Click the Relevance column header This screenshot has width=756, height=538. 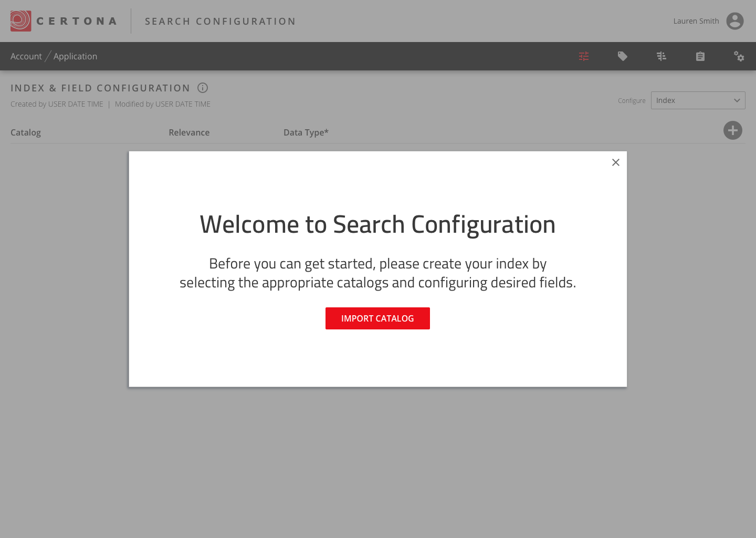[189, 132]
